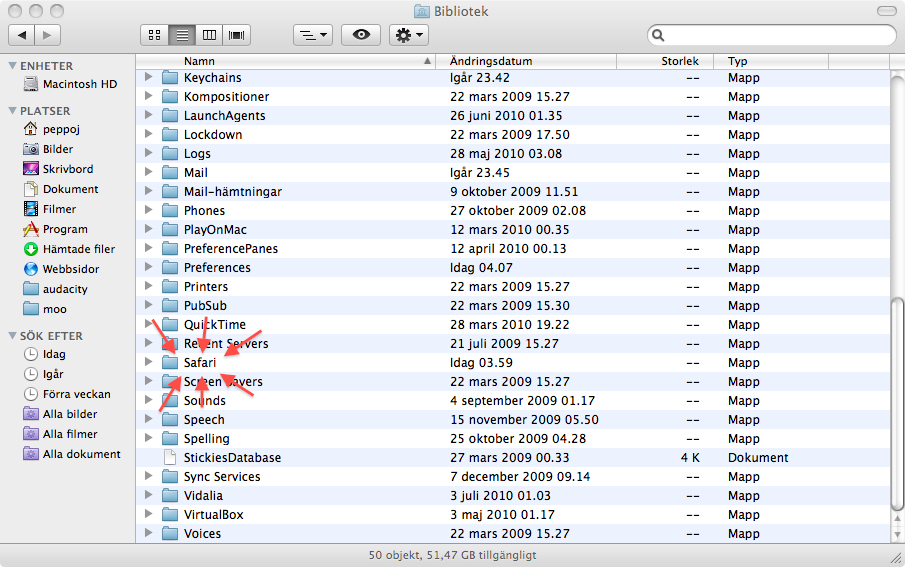Go back with the back arrow
The width and height of the screenshot is (905, 567).
[x=22, y=35]
